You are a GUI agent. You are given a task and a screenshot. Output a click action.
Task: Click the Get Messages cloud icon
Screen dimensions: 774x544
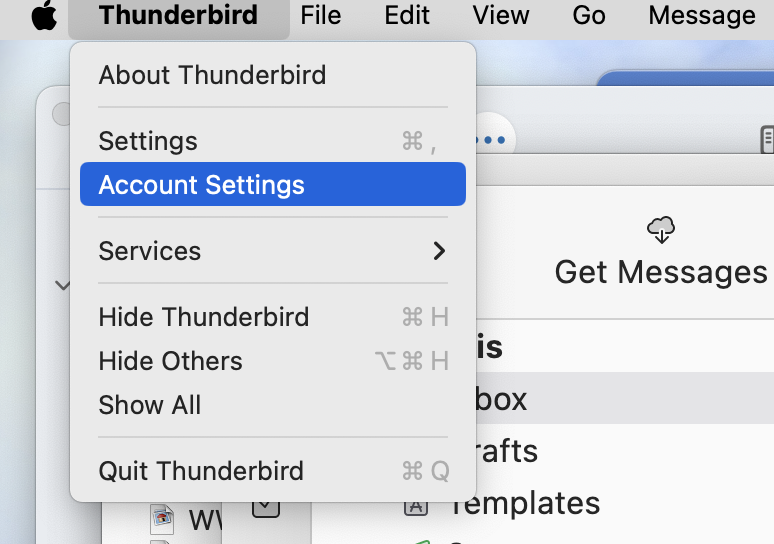point(661,229)
